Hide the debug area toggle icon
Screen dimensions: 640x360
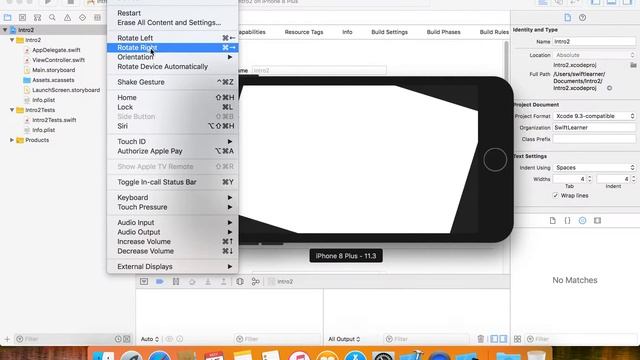point(144,282)
